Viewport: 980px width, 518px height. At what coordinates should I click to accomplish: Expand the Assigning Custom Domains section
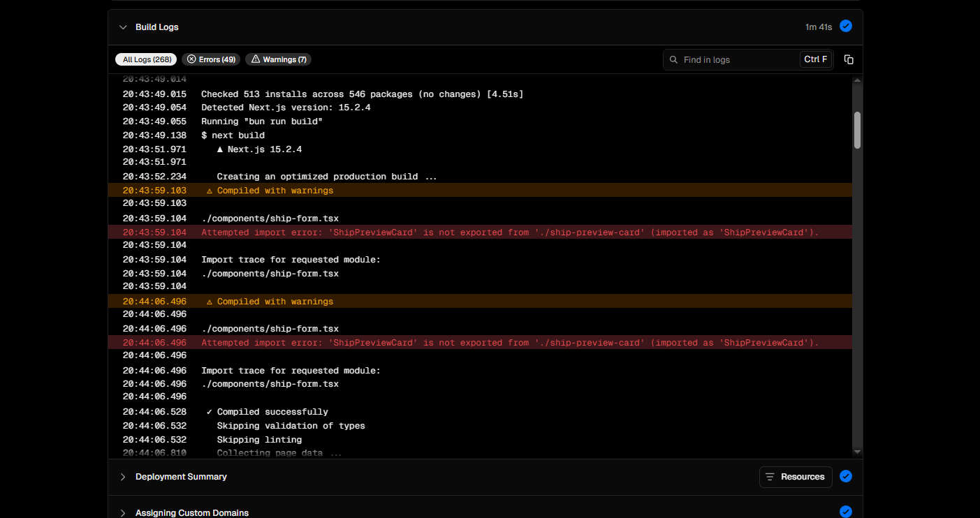pos(123,513)
